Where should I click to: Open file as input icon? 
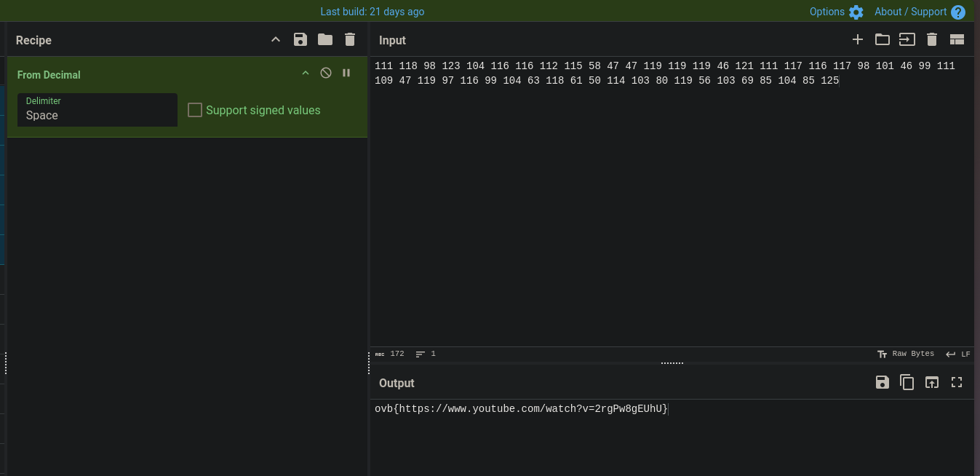click(907, 40)
